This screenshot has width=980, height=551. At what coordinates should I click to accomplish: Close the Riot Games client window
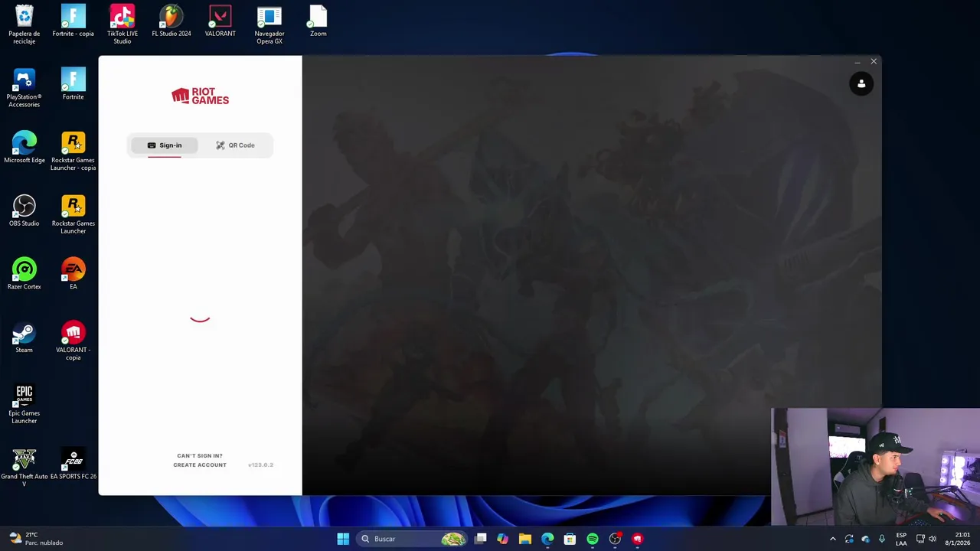coord(874,61)
